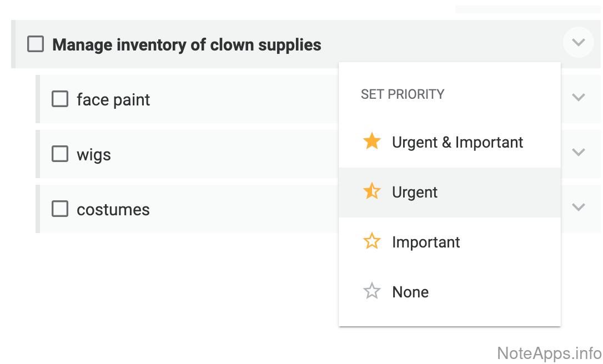Mark wigs as complete
Image resolution: width=603 pixels, height=364 pixels.
tap(60, 154)
